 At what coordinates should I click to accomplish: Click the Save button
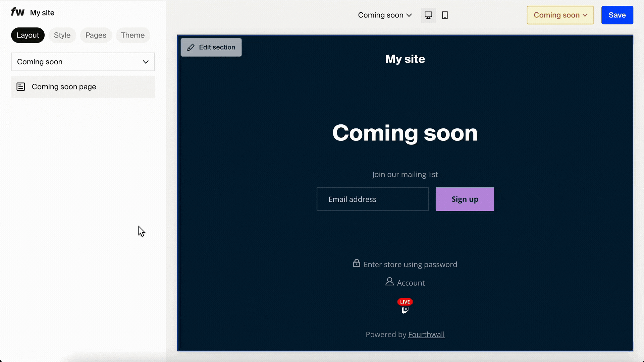[x=617, y=15]
